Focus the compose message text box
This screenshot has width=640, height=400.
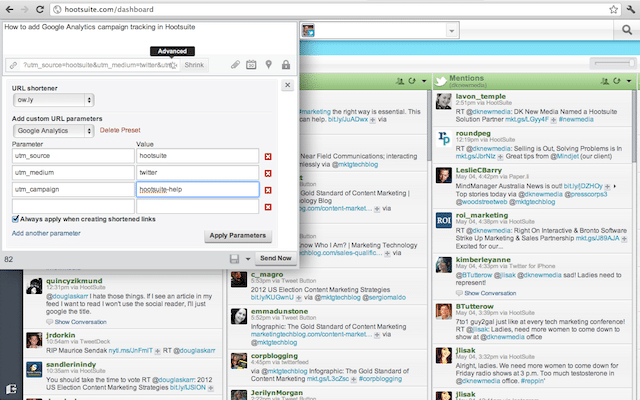tap(149, 38)
